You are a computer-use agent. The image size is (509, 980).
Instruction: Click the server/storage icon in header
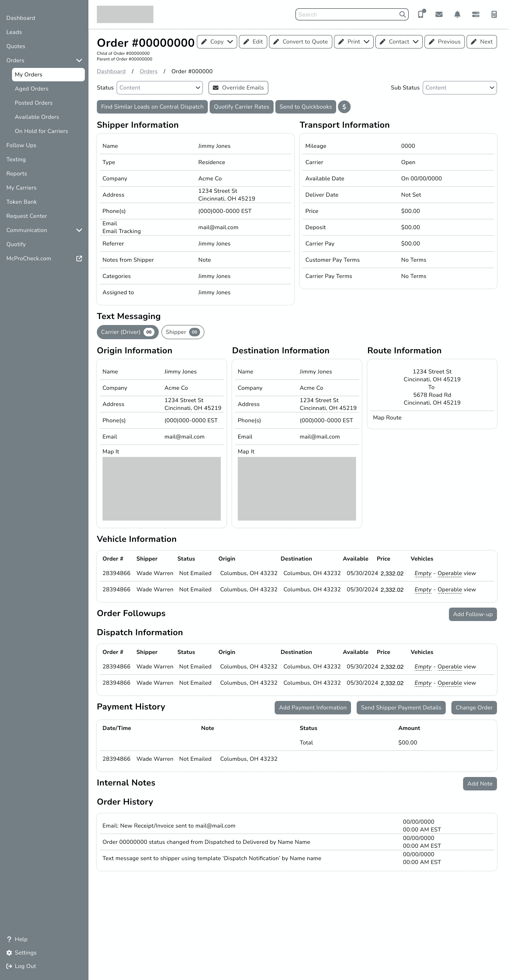[475, 15]
